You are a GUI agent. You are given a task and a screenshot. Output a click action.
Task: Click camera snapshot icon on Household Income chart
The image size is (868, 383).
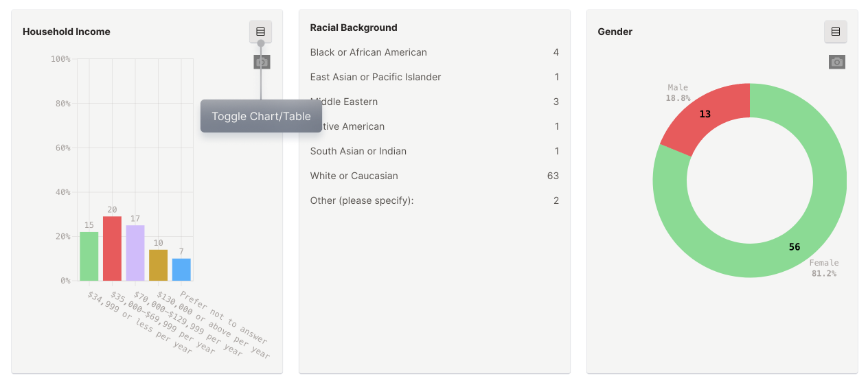click(262, 62)
